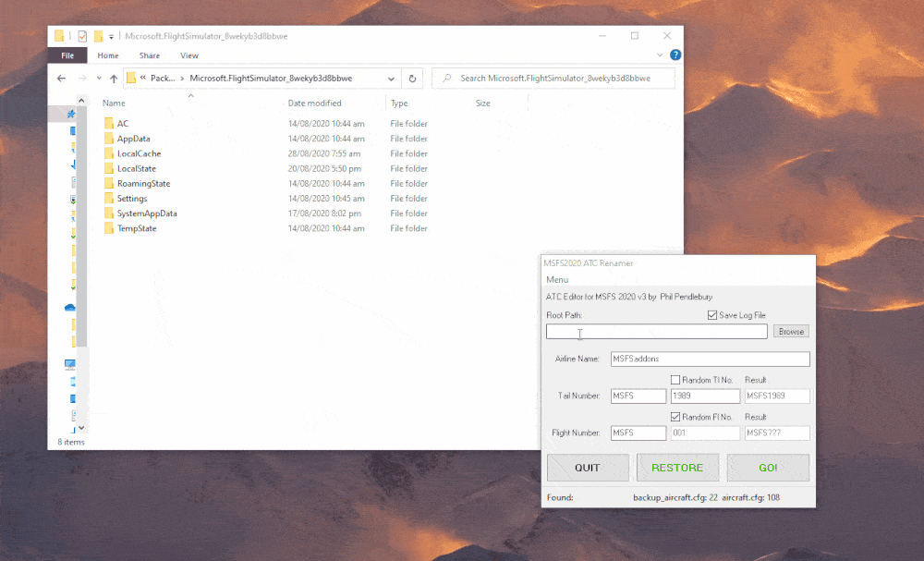
Task: Select the SystemAppData folder icon
Action: tap(109, 213)
